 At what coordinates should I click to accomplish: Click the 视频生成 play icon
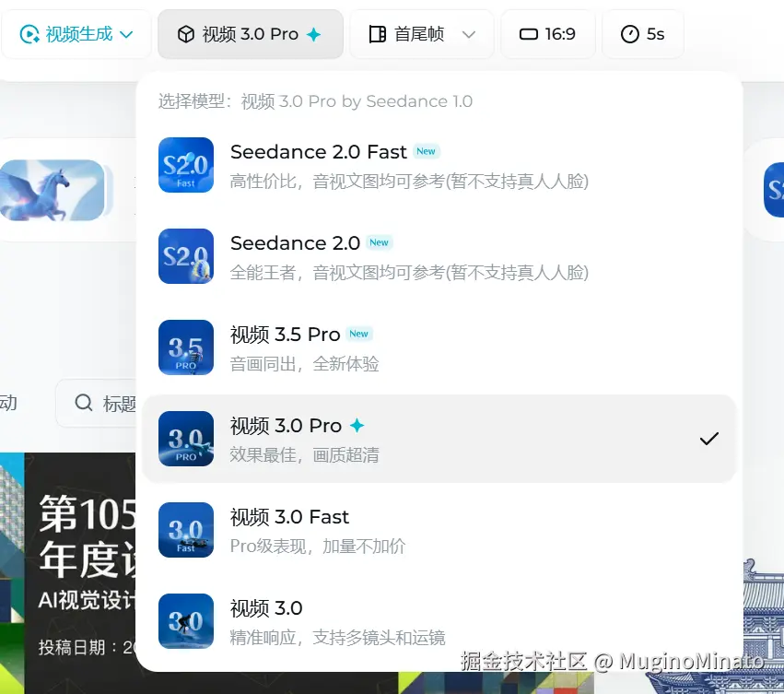(27, 33)
